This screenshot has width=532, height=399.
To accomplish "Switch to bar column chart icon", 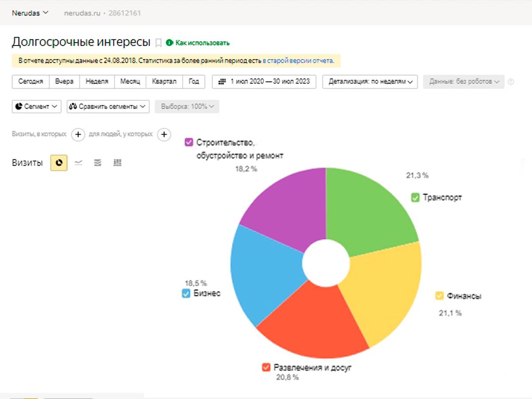I will [x=117, y=163].
